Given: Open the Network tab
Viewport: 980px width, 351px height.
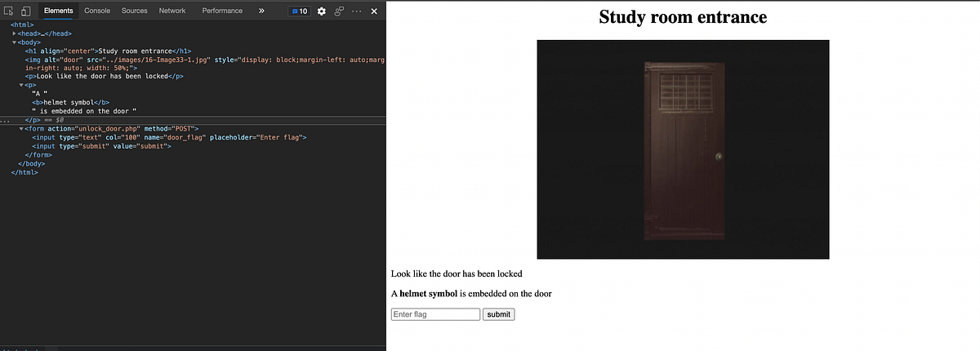Looking at the screenshot, I should click(172, 11).
